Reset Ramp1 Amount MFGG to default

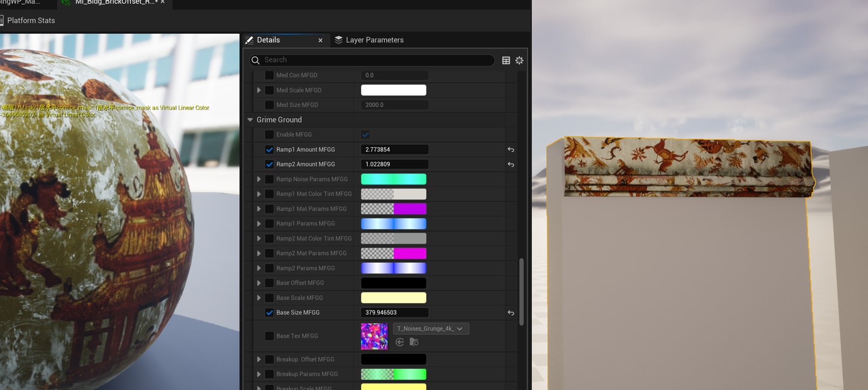click(x=511, y=149)
